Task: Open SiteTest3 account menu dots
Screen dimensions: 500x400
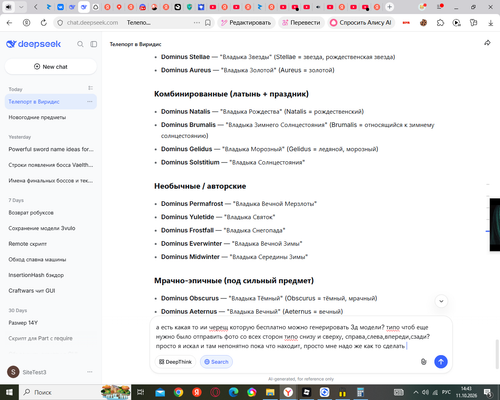Action: (x=90, y=372)
